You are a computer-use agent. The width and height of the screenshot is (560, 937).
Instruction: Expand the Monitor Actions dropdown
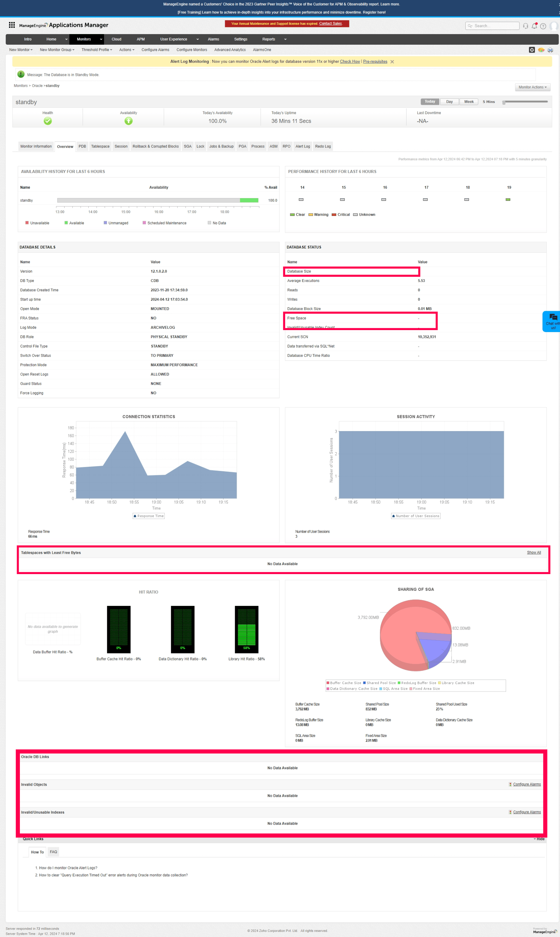click(532, 87)
